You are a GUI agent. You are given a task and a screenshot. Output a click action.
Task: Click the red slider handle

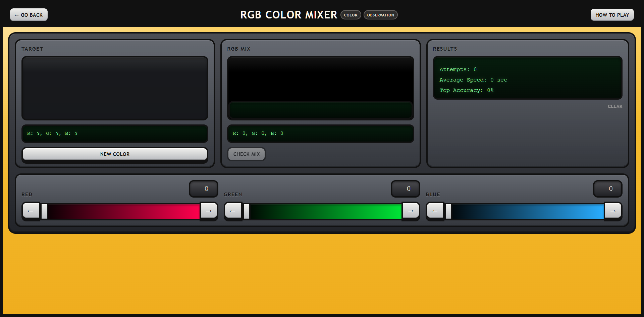click(x=44, y=212)
